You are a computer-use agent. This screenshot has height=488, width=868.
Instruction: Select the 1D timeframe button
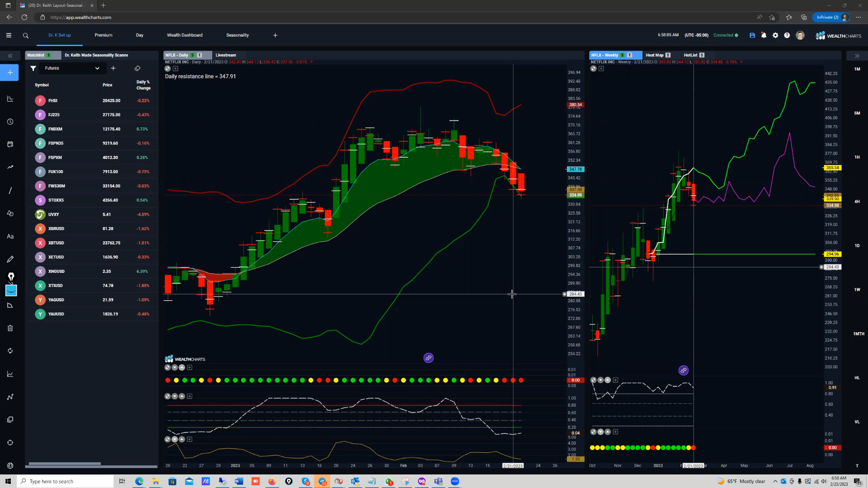tap(857, 246)
